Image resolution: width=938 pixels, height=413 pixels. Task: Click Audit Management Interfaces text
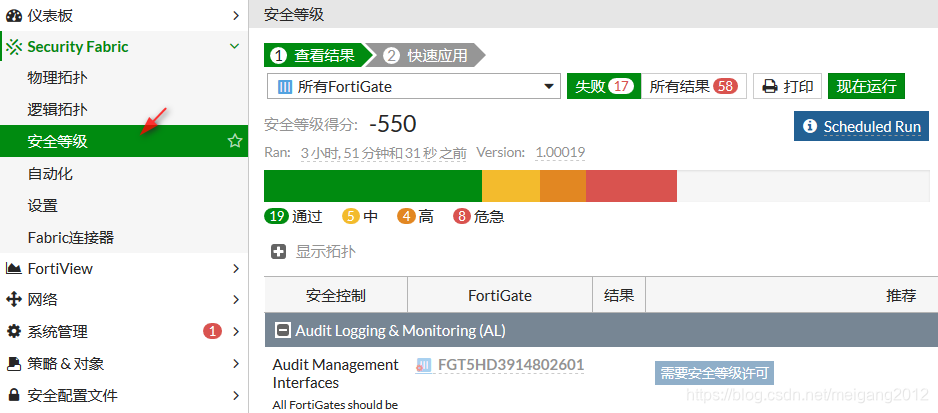[336, 373]
